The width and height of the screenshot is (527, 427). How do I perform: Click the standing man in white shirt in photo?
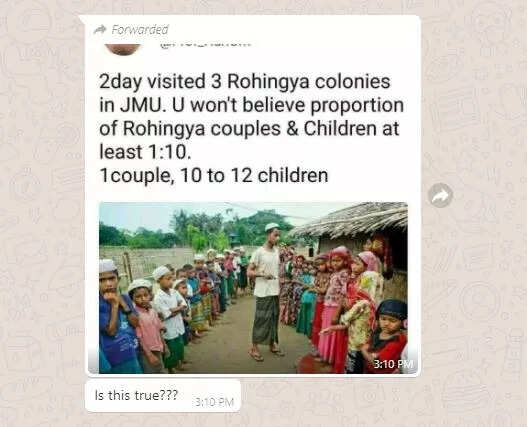266,292
